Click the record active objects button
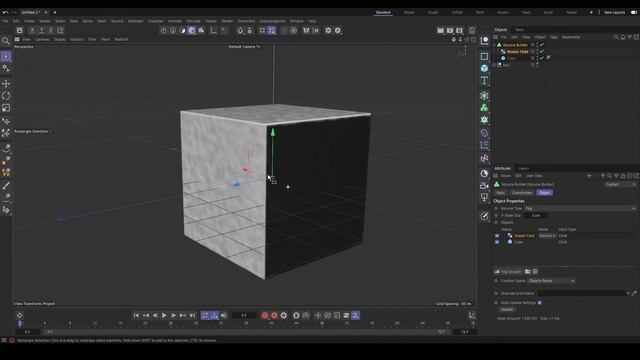Screen dimensions: 640x360 click(x=265, y=316)
